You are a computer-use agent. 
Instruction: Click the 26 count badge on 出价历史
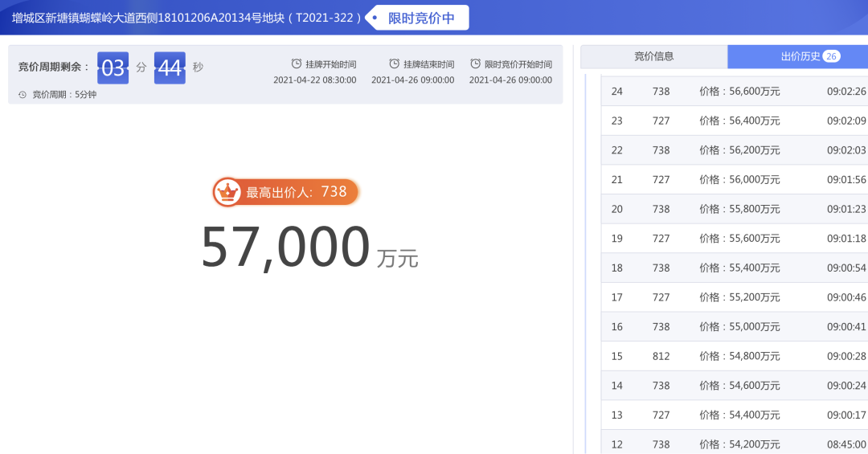tap(832, 56)
